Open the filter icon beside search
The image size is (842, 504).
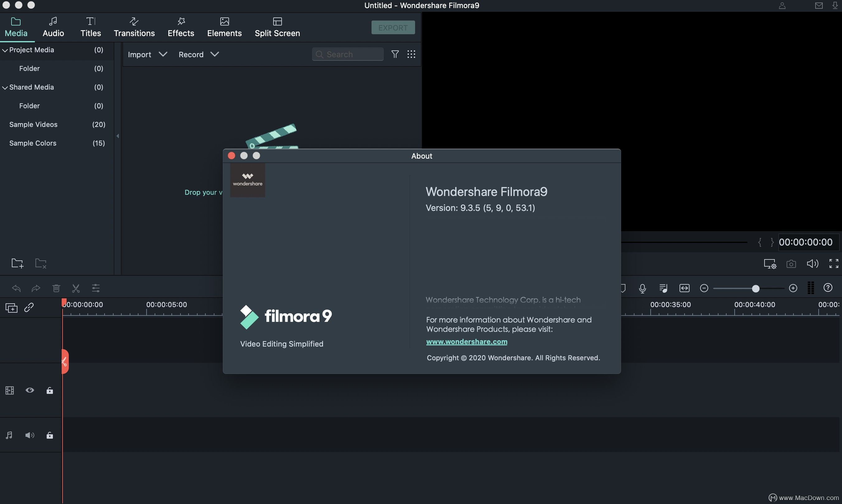point(395,54)
